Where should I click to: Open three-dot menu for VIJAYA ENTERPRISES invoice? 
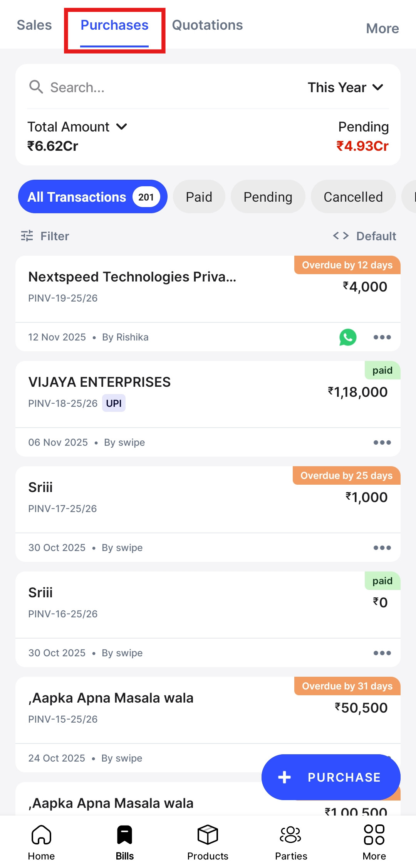382,443
